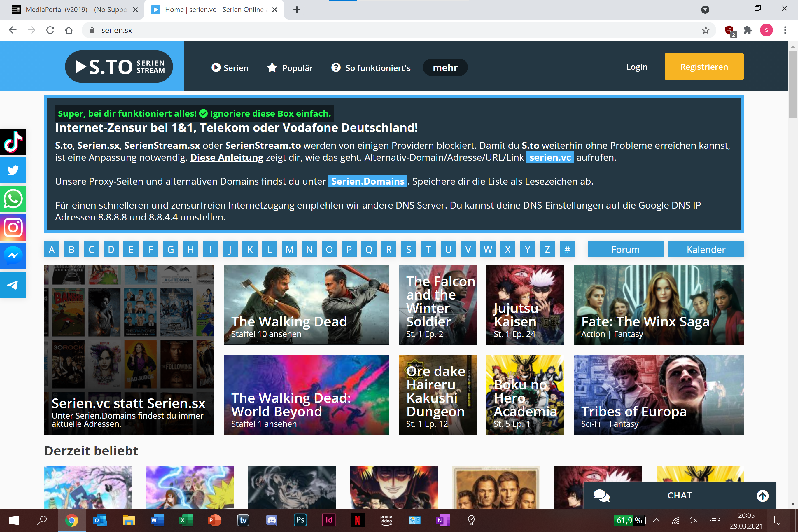
Task: Open the TikTok share icon
Action: 13,142
